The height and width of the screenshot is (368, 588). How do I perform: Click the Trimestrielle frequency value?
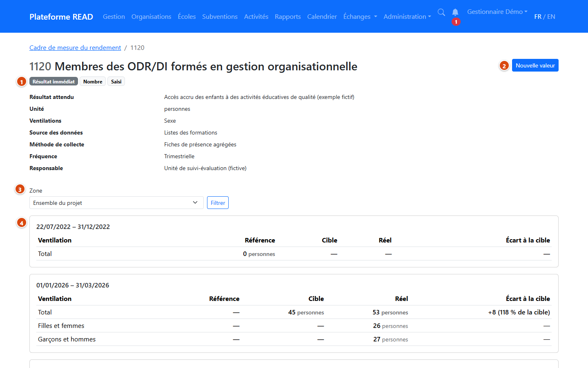[x=179, y=156]
